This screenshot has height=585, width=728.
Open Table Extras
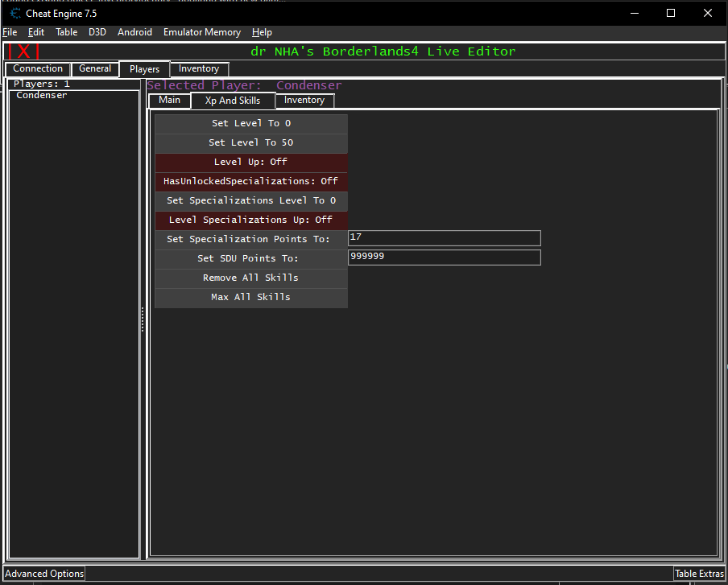[x=699, y=574]
